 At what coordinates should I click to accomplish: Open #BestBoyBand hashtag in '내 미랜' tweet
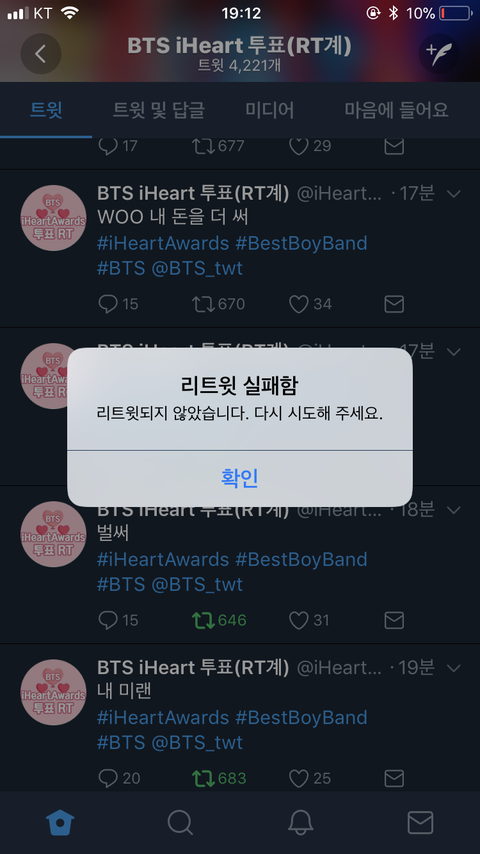(x=301, y=717)
